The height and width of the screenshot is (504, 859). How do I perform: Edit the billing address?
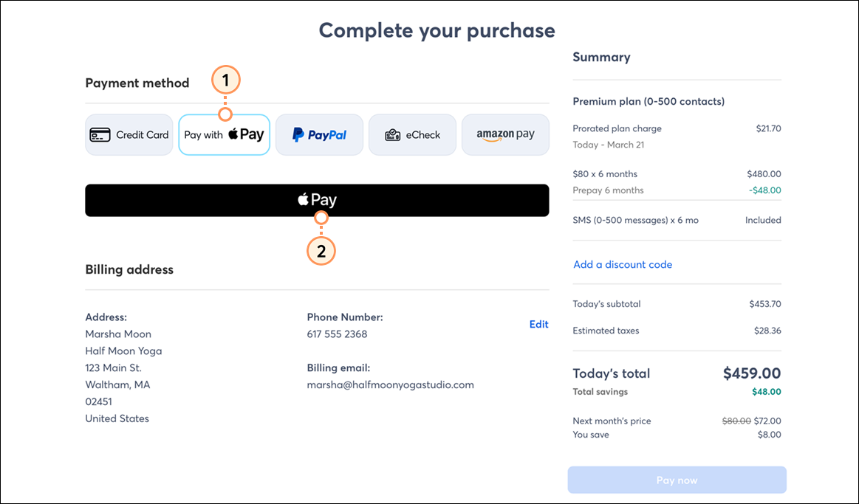538,324
